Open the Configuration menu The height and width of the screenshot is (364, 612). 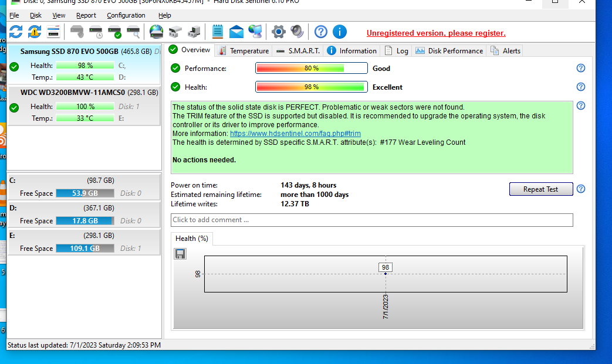point(126,15)
